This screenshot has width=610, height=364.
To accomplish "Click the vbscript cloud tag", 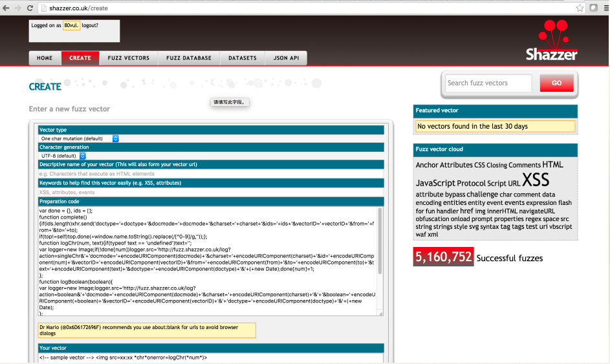I will pyautogui.click(x=561, y=227).
